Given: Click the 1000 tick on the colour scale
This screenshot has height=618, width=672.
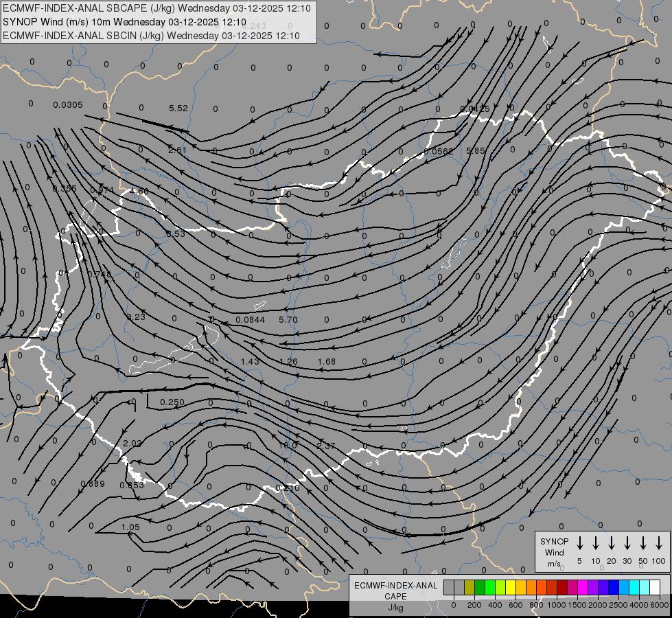Looking at the screenshot, I should (556, 605).
